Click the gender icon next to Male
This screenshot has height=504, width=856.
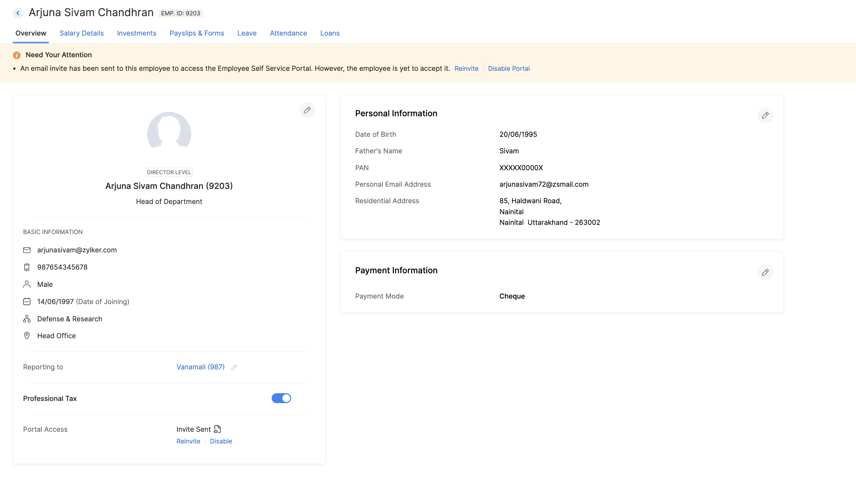point(27,284)
